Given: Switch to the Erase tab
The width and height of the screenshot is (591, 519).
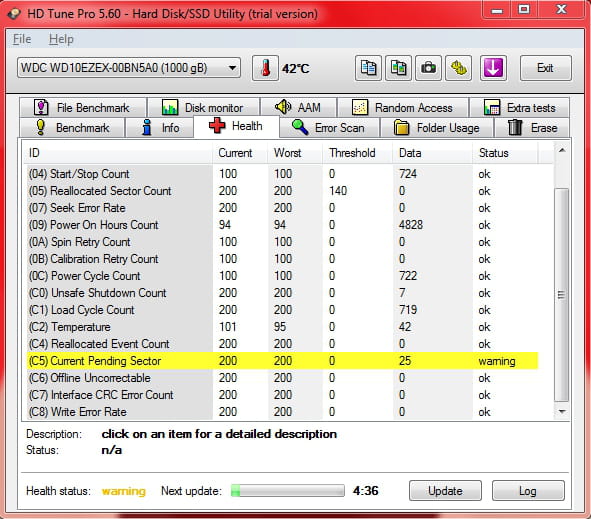Looking at the screenshot, I should 532,128.
